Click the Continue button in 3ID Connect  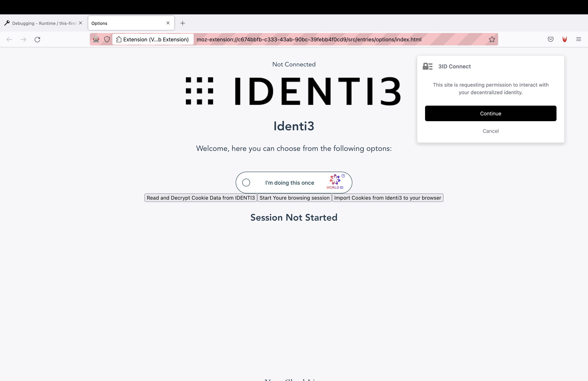490,113
